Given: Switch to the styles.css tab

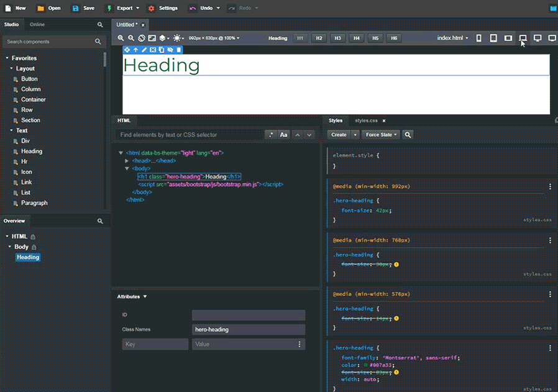Looking at the screenshot, I should click(x=366, y=121).
